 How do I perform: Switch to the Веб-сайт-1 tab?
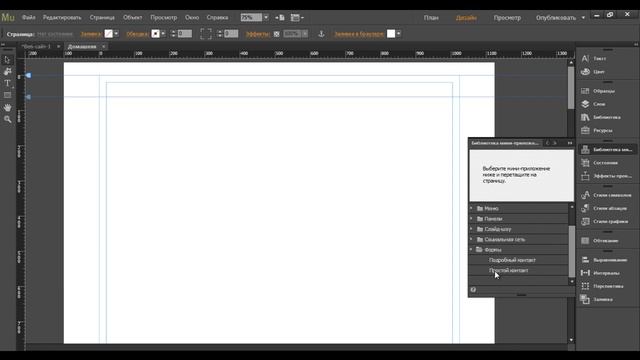point(36,47)
